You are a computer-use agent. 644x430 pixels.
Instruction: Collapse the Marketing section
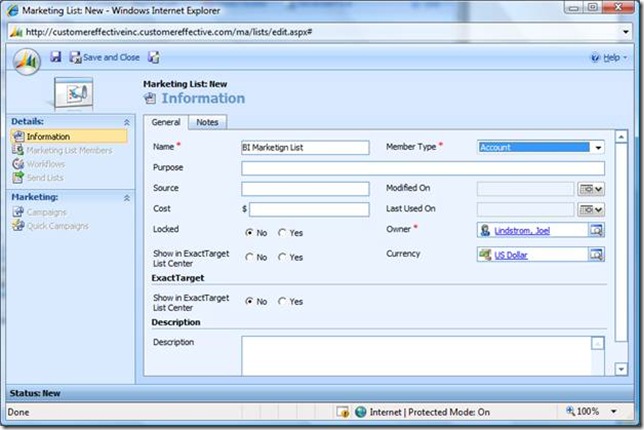(126, 198)
